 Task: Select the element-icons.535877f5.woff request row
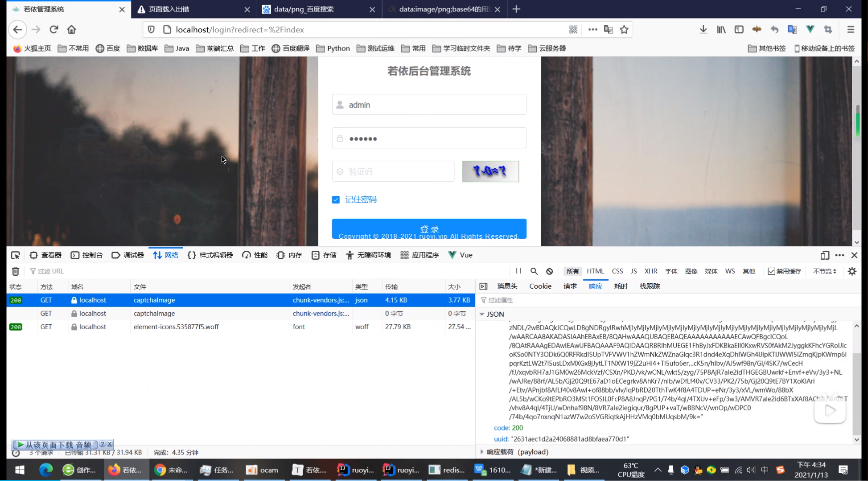click(240, 327)
